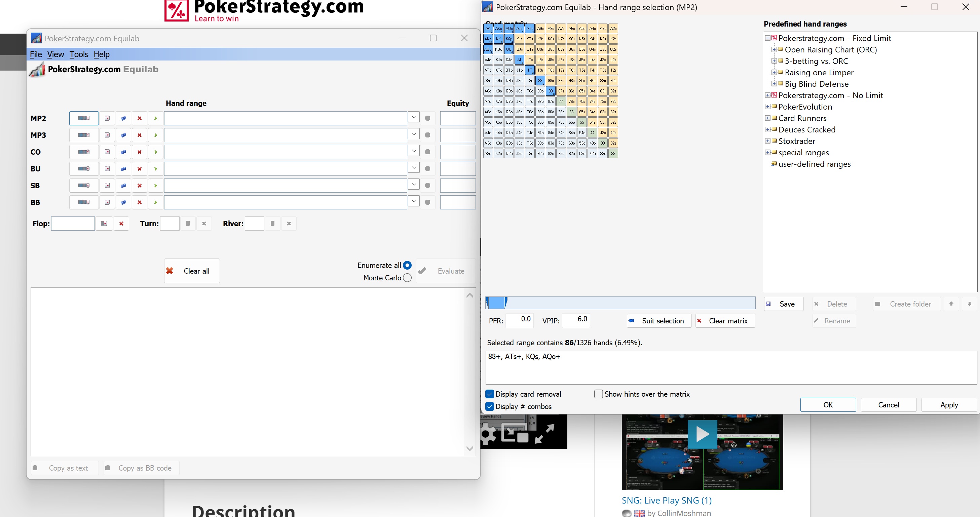Clear the BB row with red X
The width and height of the screenshot is (980, 517).
140,202
